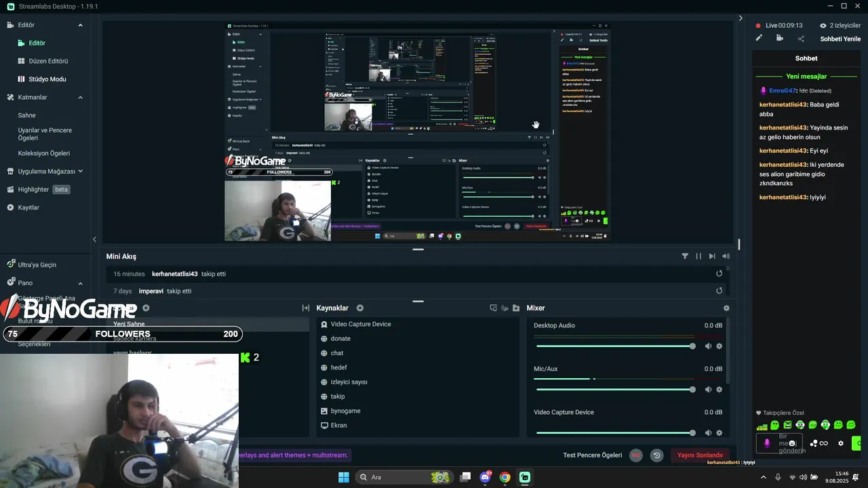Mute alert sounds in Mini Akış
The width and height of the screenshot is (868, 488).
(x=726, y=256)
